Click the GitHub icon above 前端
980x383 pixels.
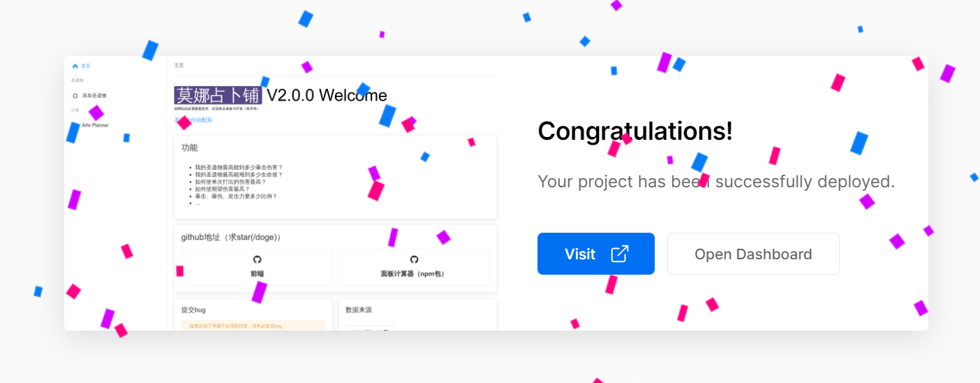pyautogui.click(x=257, y=259)
